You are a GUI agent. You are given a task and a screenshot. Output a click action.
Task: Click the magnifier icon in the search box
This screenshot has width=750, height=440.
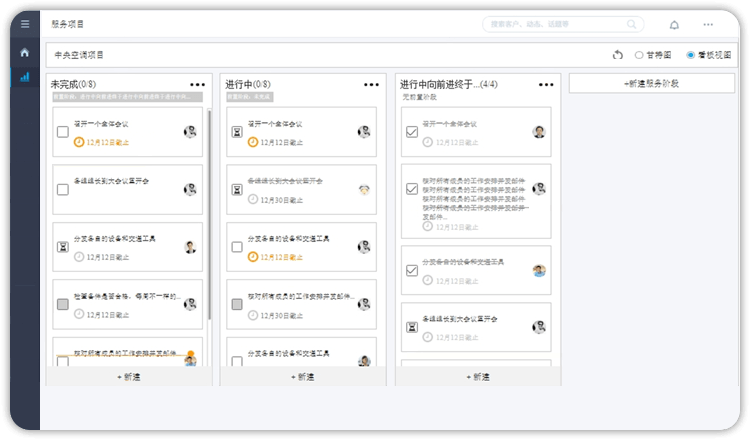[x=631, y=24]
